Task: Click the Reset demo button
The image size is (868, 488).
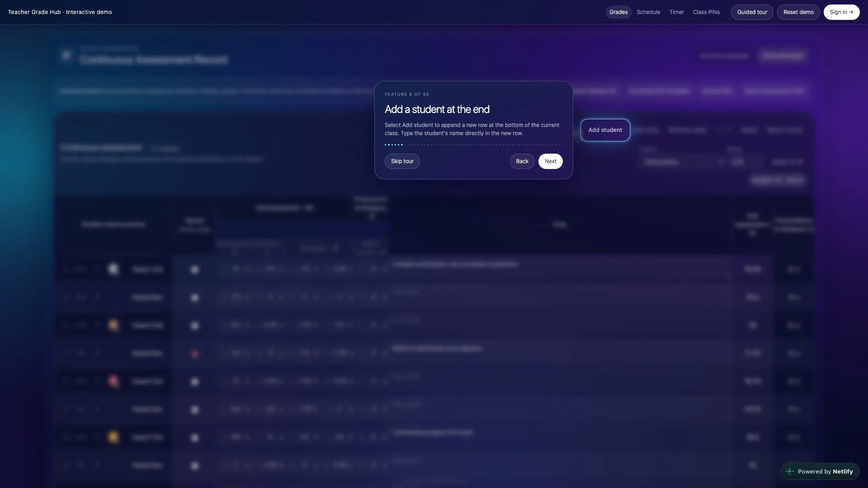Action: (x=798, y=12)
